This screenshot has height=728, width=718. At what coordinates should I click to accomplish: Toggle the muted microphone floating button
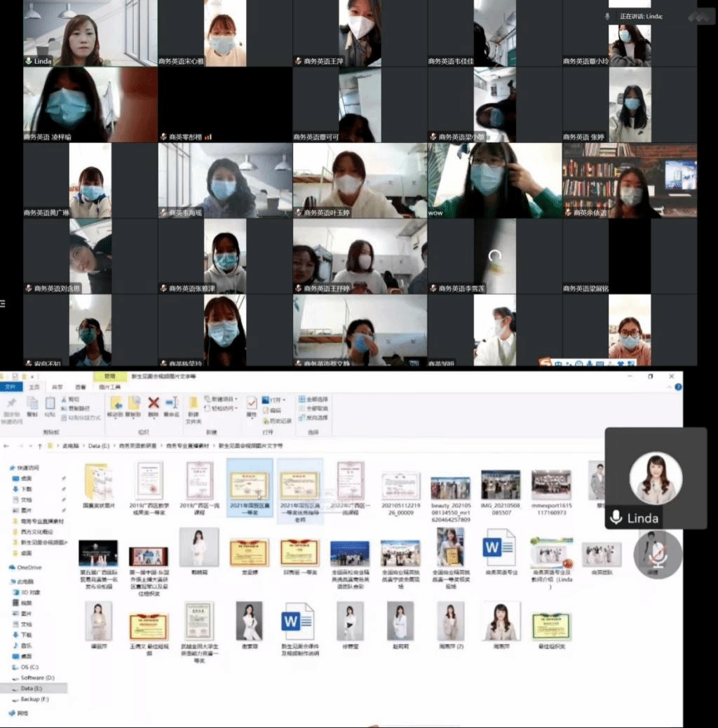657,553
